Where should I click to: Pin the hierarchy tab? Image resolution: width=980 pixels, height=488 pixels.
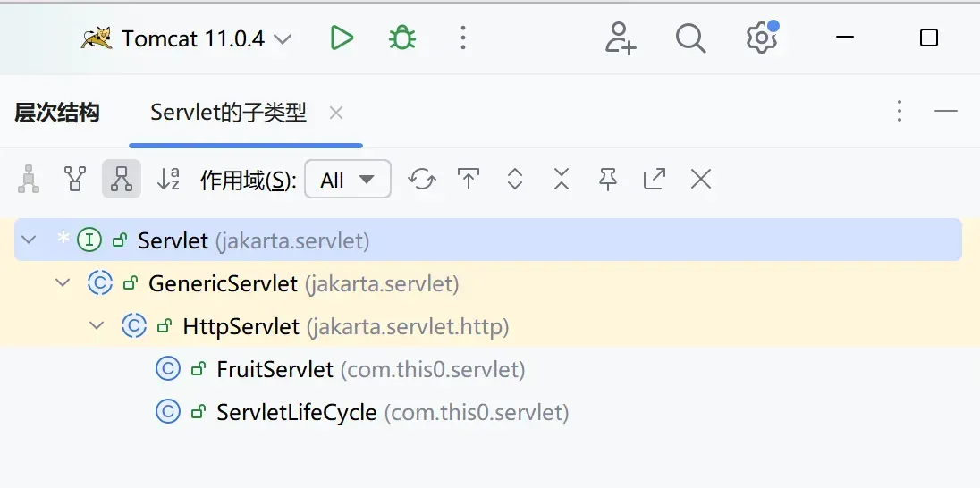pyautogui.click(x=608, y=180)
